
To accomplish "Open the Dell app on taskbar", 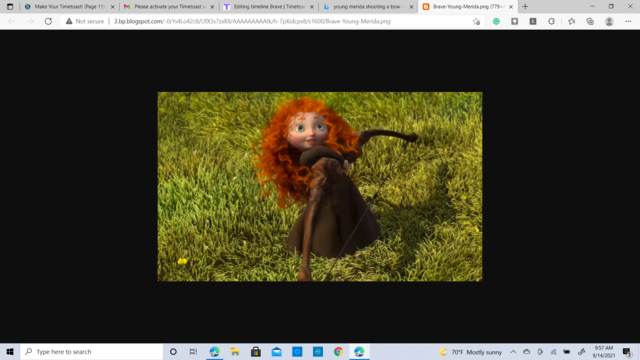I will tap(318, 351).
